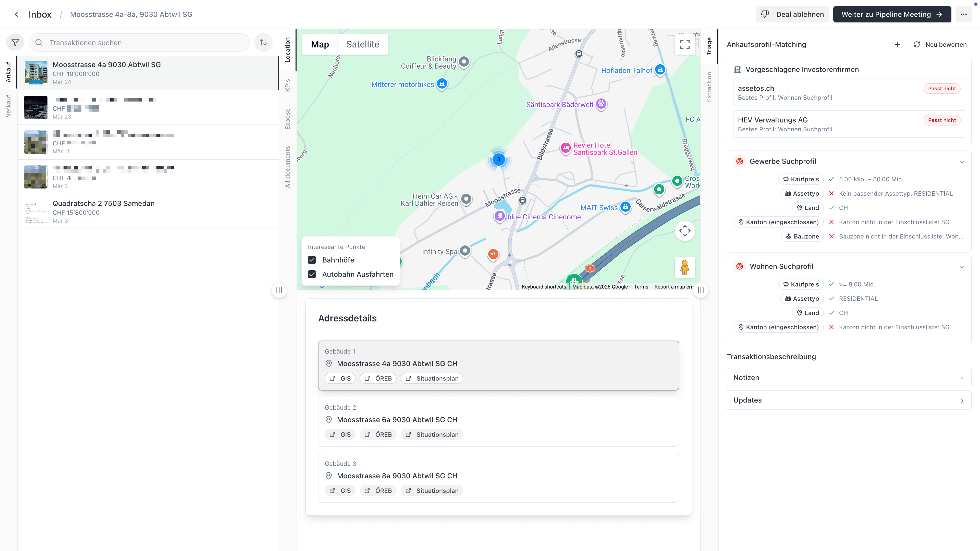Click the back arrow next to Inbox
This screenshot has width=980, height=551.
tap(16, 15)
